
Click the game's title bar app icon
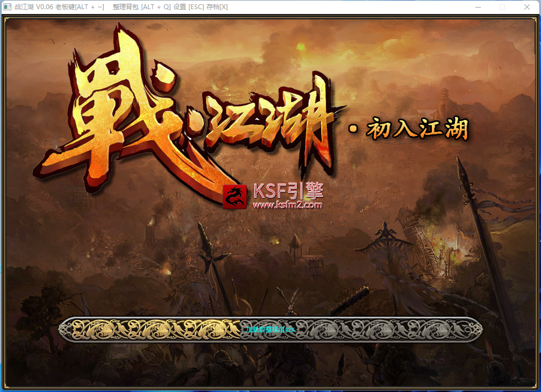pos(7,7)
